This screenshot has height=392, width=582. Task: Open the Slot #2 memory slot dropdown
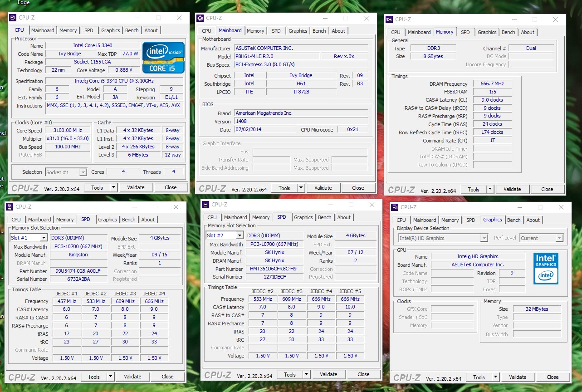(225, 235)
